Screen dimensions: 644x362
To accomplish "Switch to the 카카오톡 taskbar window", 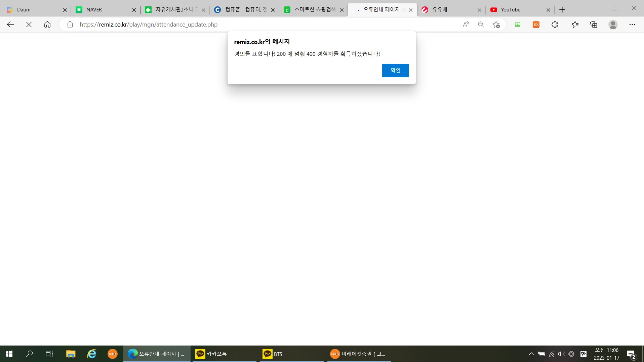I will click(x=225, y=354).
